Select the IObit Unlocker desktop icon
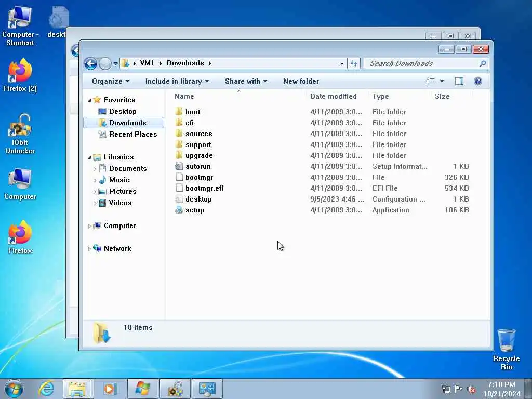The image size is (532, 399). [20, 135]
